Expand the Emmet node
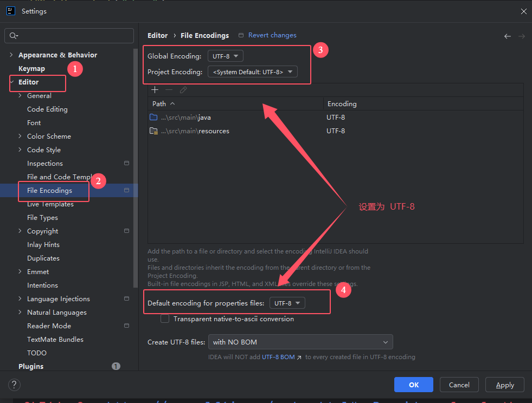 (x=20, y=271)
